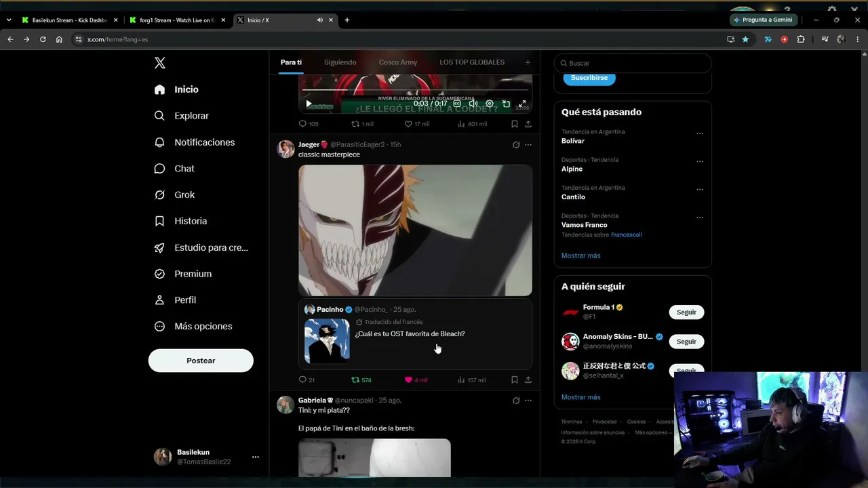This screenshot has height=488, width=868.
Task: Follow the Anomaly Skins account
Action: click(686, 342)
